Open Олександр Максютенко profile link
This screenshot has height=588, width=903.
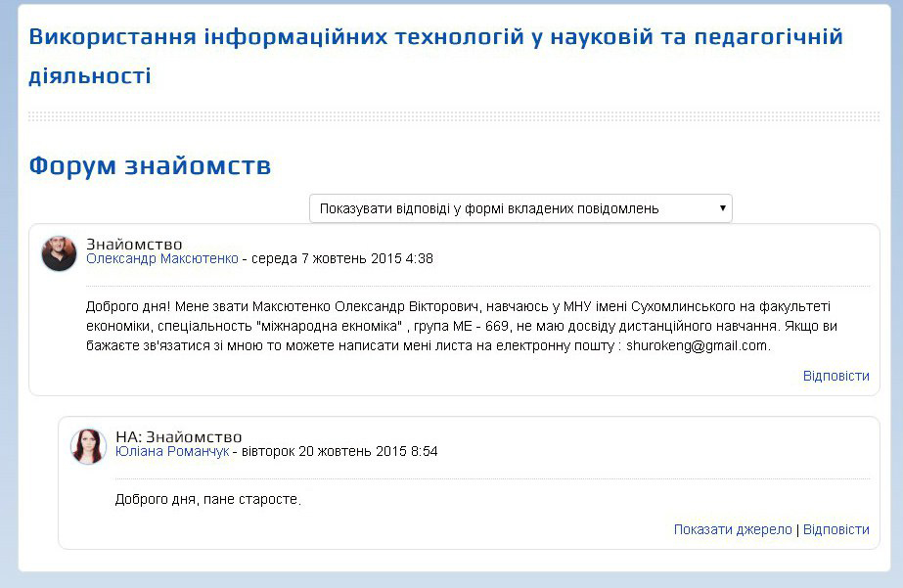click(161, 258)
